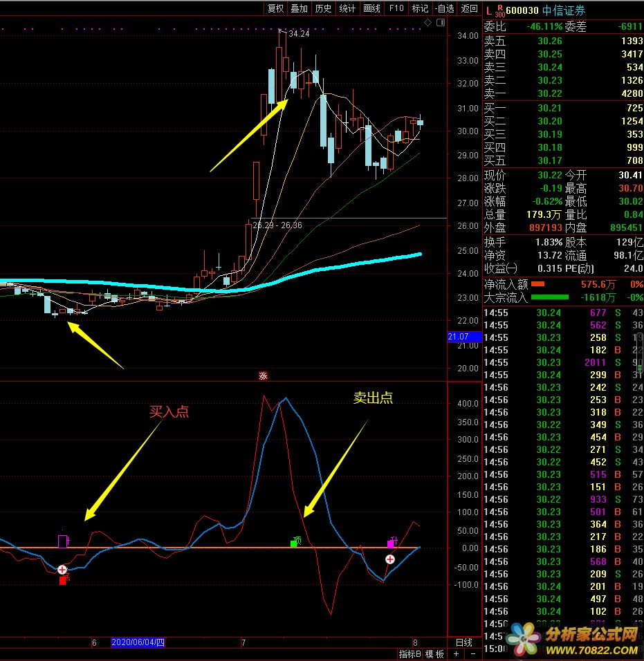This screenshot has width=644, height=661.
Task: Zoom in with the plus button
Action: (x=456, y=654)
